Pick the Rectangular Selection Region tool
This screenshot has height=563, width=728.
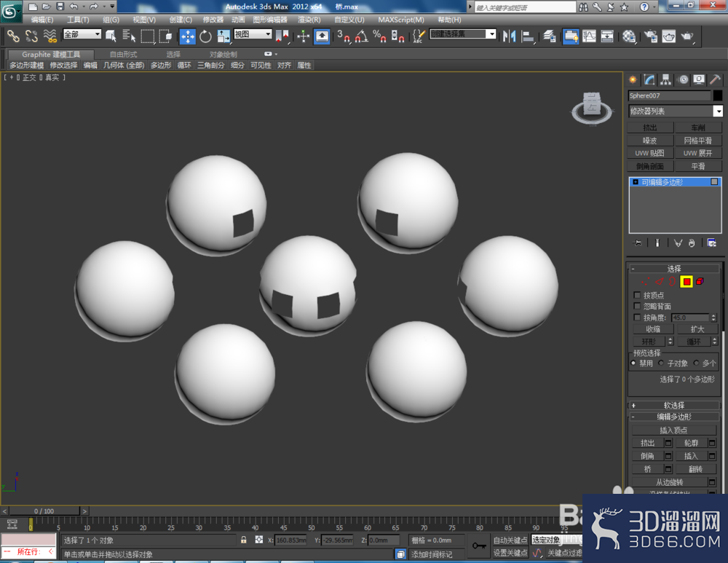coord(147,36)
